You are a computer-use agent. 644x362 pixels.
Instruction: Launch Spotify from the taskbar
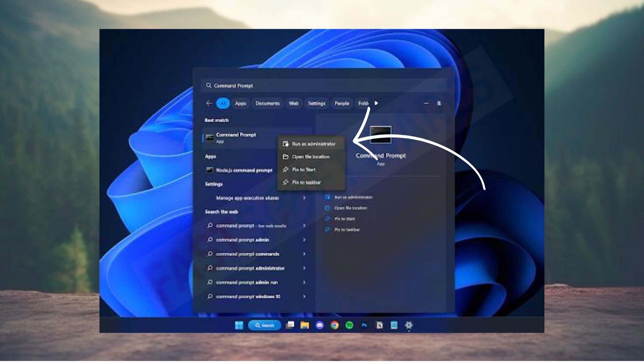(349, 325)
